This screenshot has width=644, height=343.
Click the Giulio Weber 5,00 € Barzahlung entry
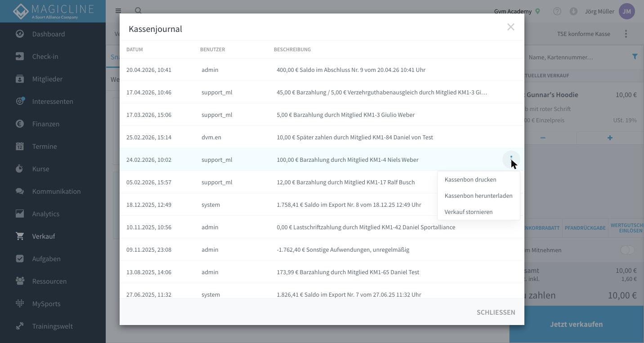coord(322,115)
